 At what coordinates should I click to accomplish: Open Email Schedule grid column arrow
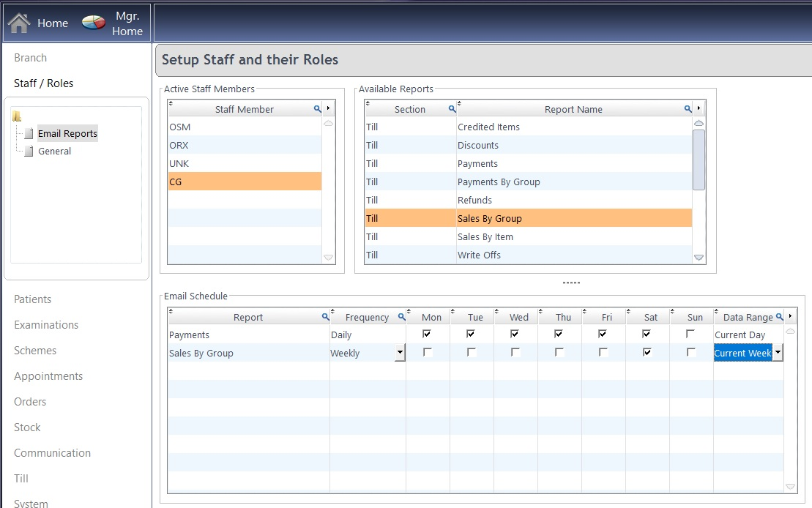coord(790,316)
